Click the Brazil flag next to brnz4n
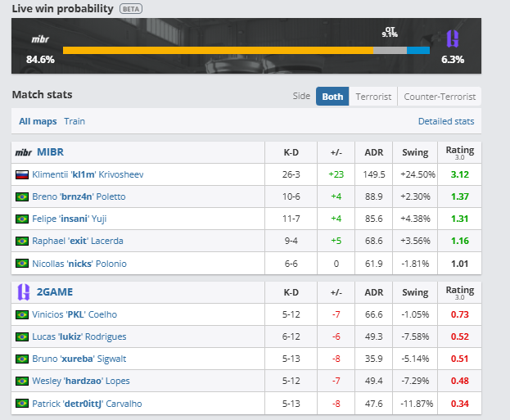The width and height of the screenshot is (510, 420). pyautogui.click(x=22, y=196)
